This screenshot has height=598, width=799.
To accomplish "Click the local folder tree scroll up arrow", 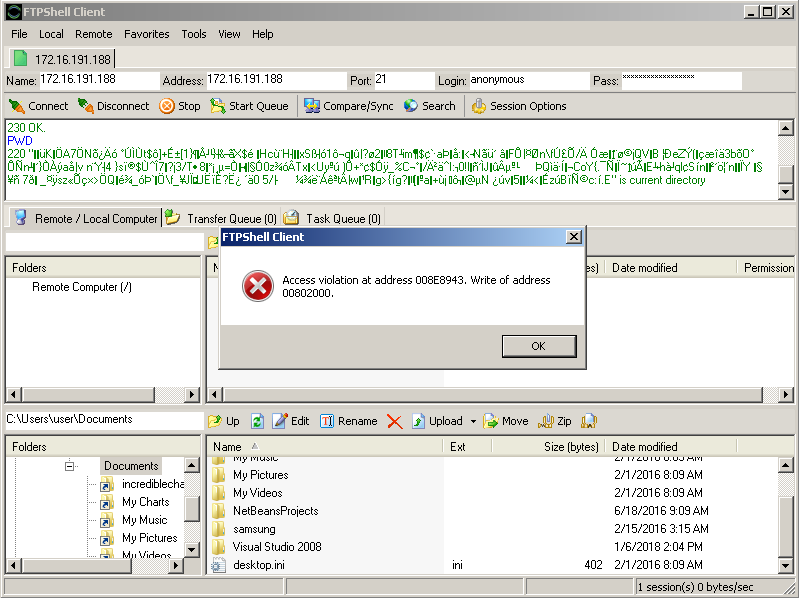I will coord(192,465).
